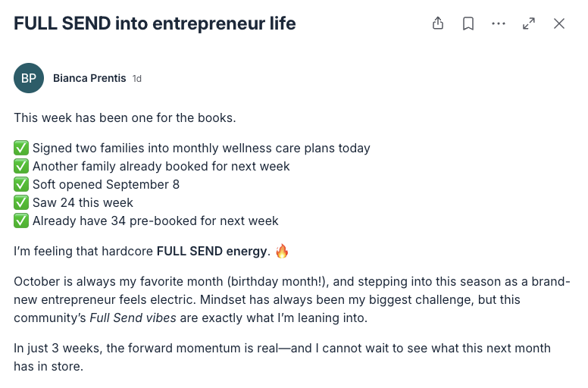Click the bold FULL SEND energy text
The height and width of the screenshot is (388, 588).
212,251
